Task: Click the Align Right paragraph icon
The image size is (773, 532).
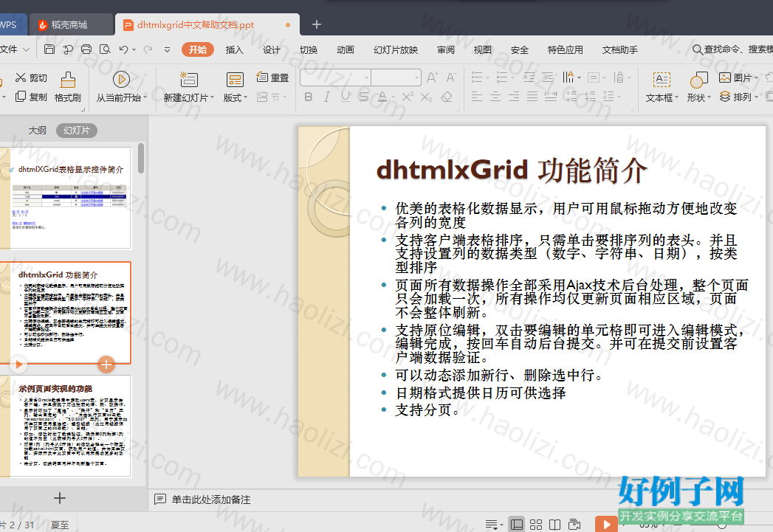Action: tap(514, 97)
